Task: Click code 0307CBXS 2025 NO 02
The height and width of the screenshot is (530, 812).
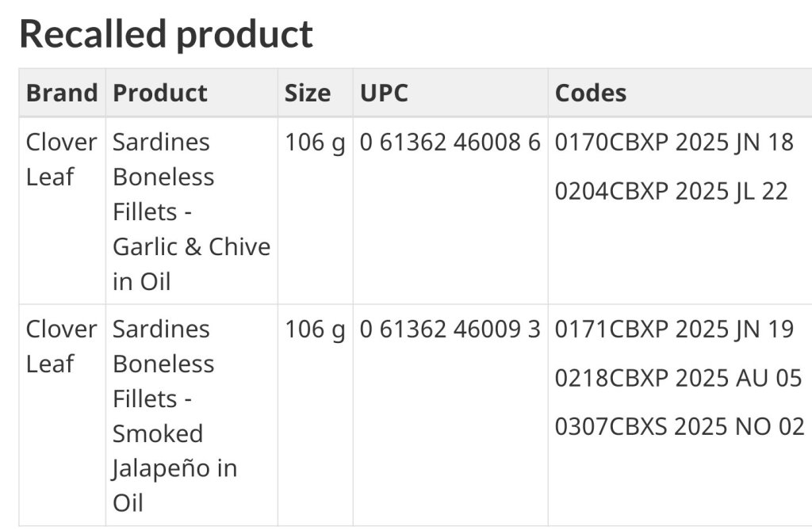Action: (x=680, y=426)
